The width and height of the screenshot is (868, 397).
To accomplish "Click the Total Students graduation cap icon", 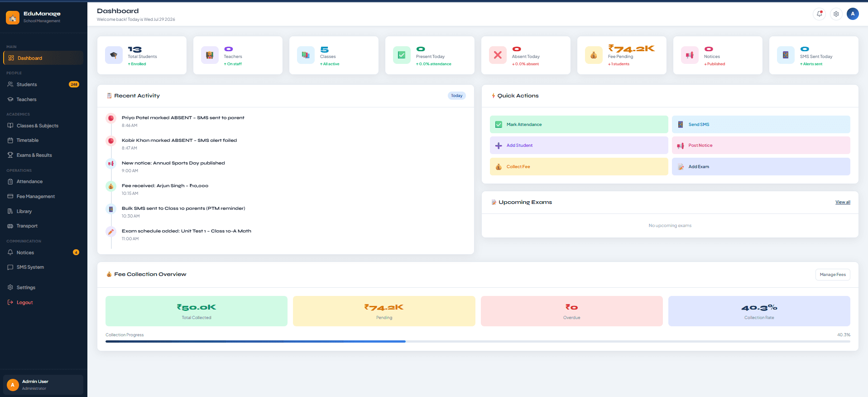I will tap(114, 55).
